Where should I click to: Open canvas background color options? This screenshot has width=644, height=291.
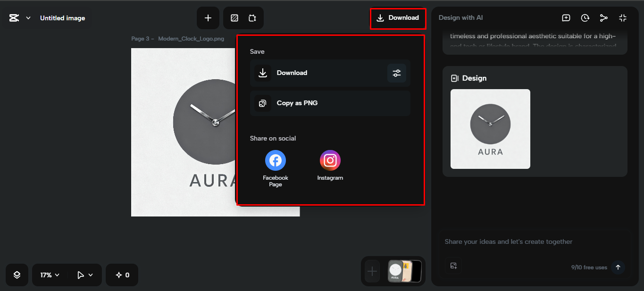pyautogui.click(x=234, y=17)
